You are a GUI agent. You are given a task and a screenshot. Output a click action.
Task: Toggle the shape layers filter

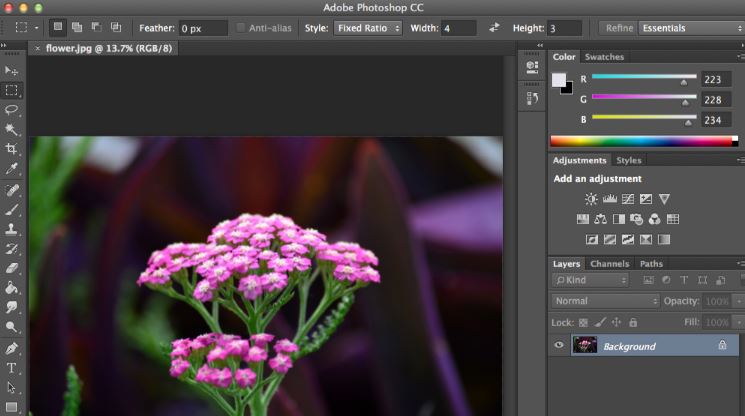click(702, 280)
